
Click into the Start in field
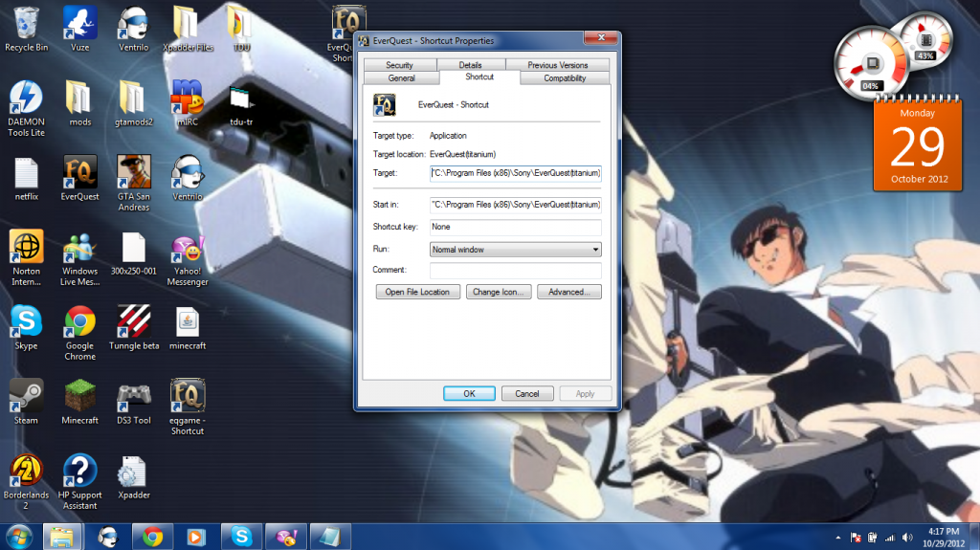coord(516,205)
